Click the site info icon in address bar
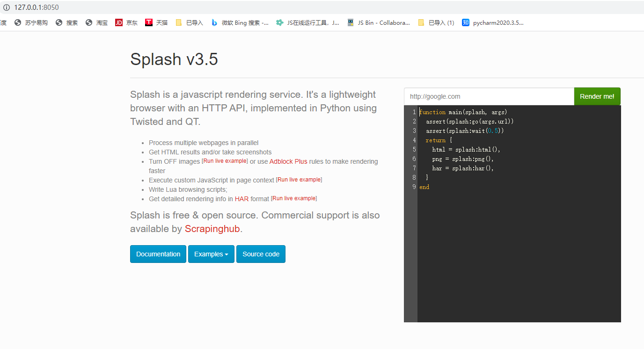Viewport: 644px width, 349px height. 7,7
